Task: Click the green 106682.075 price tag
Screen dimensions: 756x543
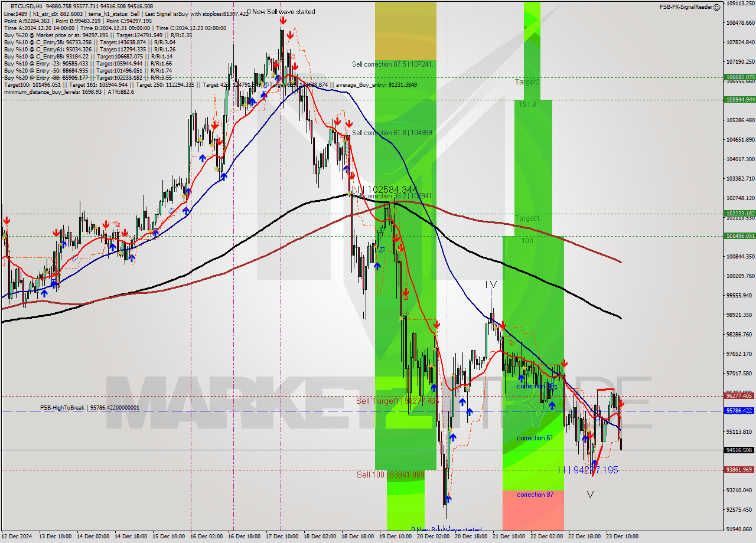Action: 739,77
